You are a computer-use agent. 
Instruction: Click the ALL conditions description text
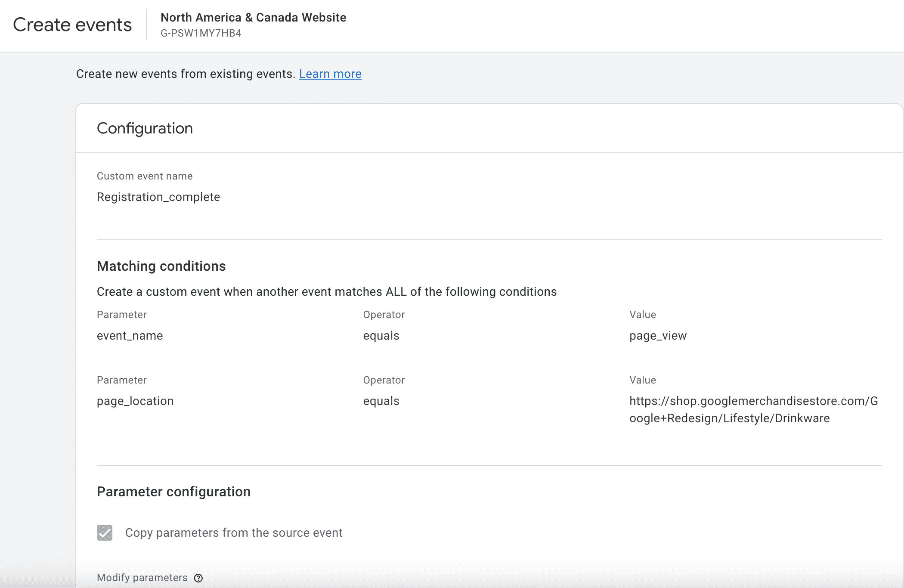pos(326,292)
